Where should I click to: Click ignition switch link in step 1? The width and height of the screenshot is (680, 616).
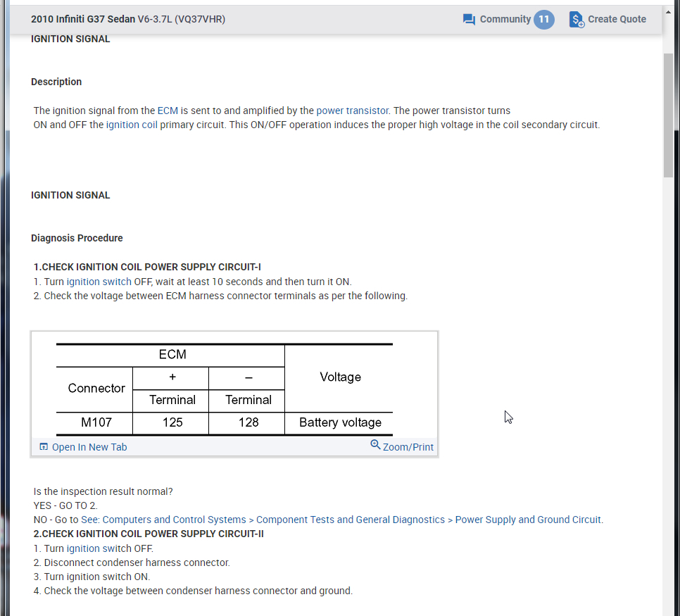(x=99, y=282)
